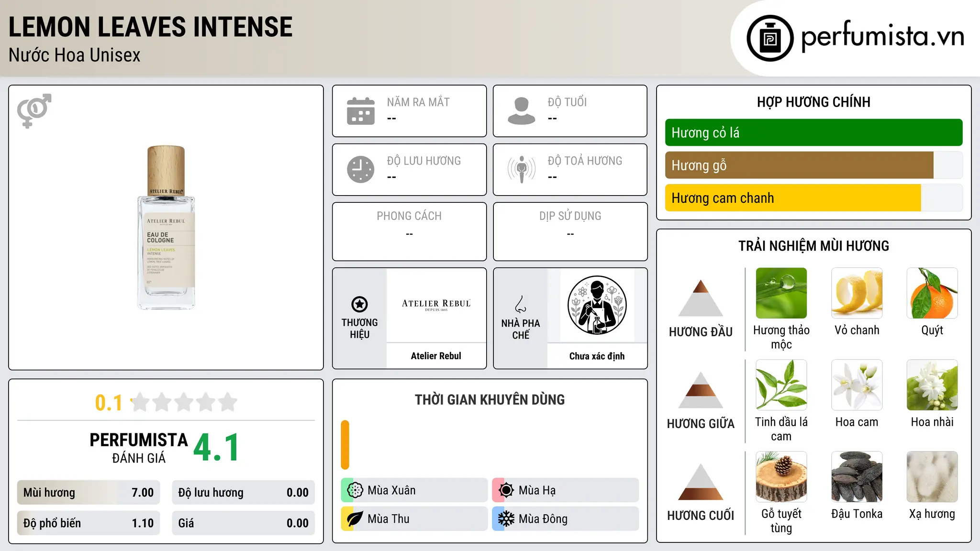Click the ĐỘ TOẢ HƯƠNG label
Screen dimensions: 980x551
585,161
